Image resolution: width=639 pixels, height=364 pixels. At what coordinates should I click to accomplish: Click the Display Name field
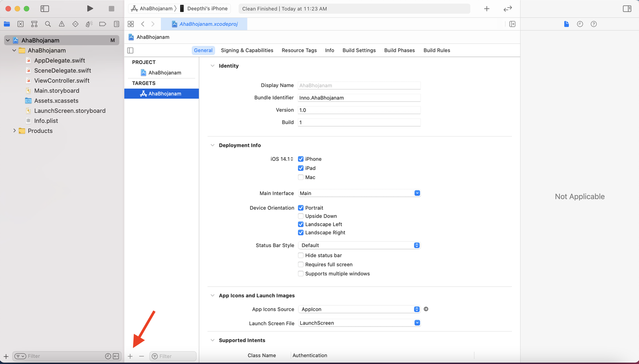click(x=359, y=85)
